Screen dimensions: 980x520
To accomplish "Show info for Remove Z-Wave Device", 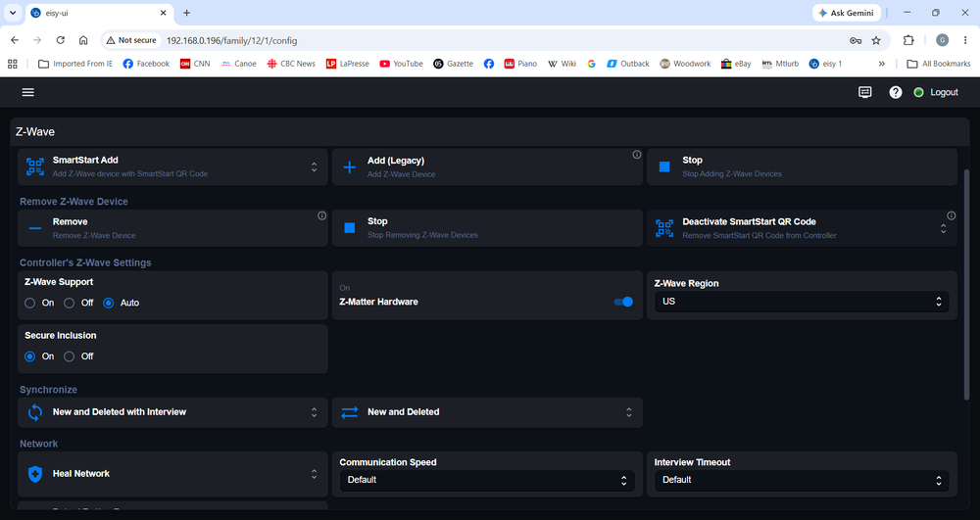I will coord(321,216).
